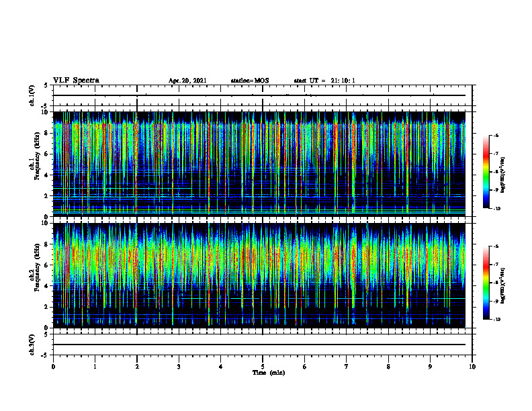Click time axis tick label "10"
This screenshot has width=532, height=411.
[472, 367]
